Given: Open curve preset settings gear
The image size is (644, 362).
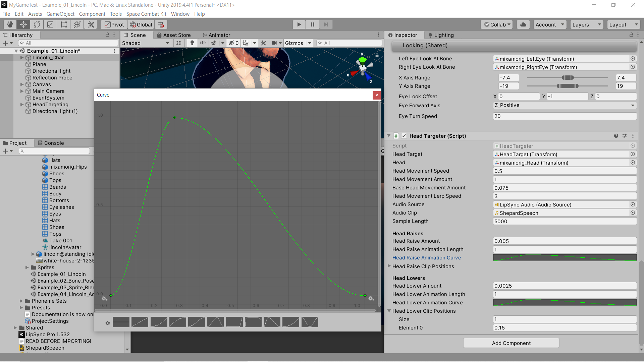Looking at the screenshot, I should (x=107, y=323).
